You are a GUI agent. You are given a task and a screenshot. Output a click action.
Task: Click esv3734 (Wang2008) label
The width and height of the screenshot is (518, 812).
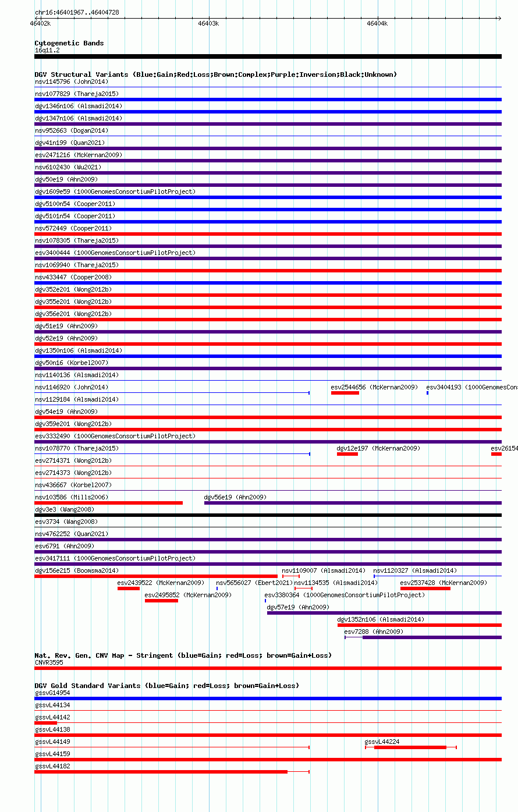[66, 522]
